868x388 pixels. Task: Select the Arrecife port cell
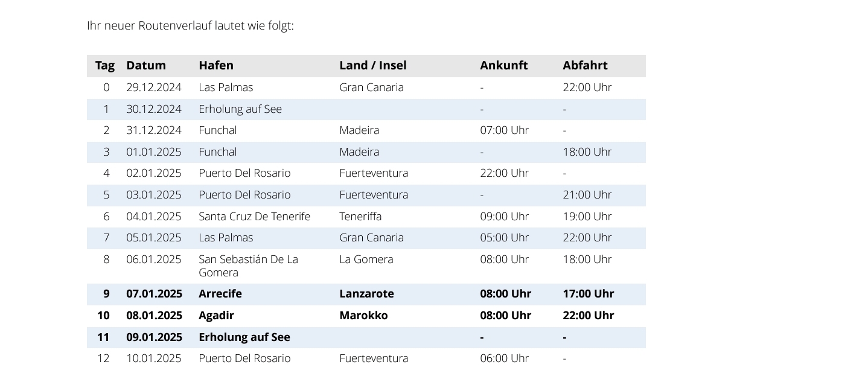click(x=220, y=294)
